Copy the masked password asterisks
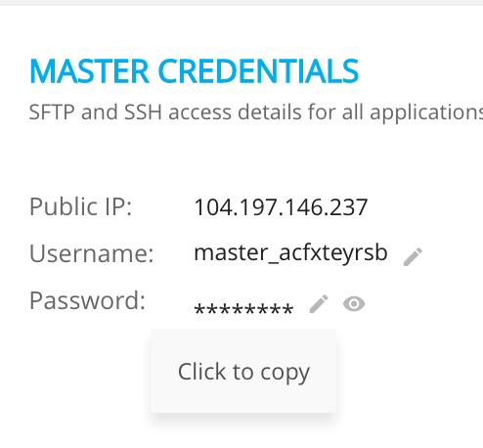The width and height of the screenshot is (483, 448). [243, 308]
